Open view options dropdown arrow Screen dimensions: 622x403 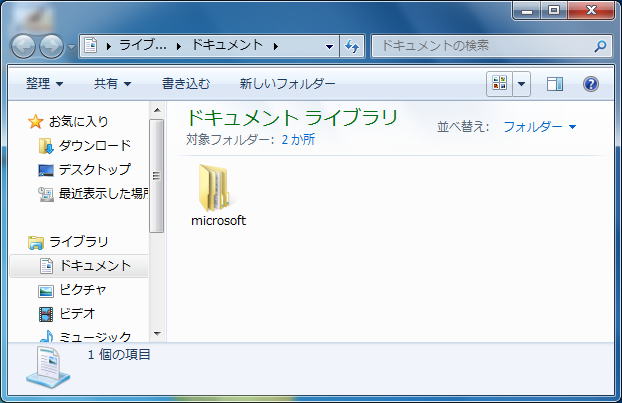click(521, 84)
